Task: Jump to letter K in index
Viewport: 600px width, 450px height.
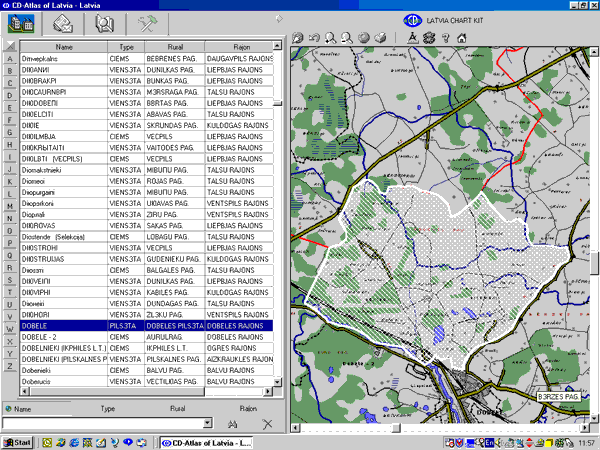Action: coord(10,181)
